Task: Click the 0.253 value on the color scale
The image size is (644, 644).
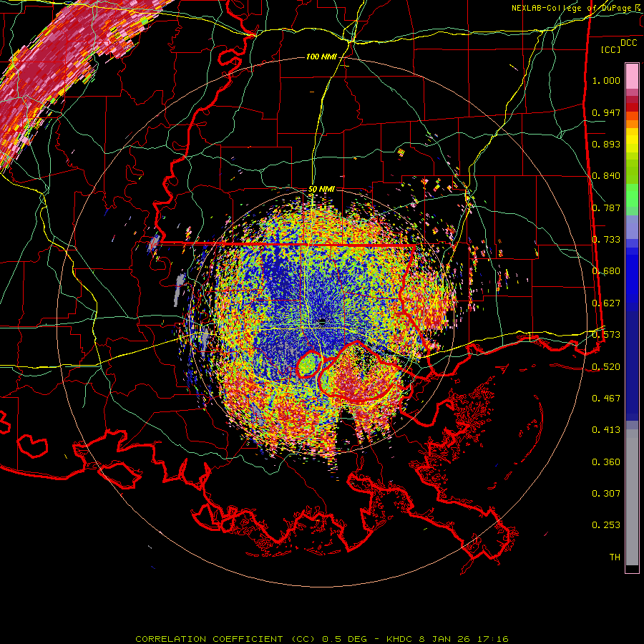Action: (606, 525)
